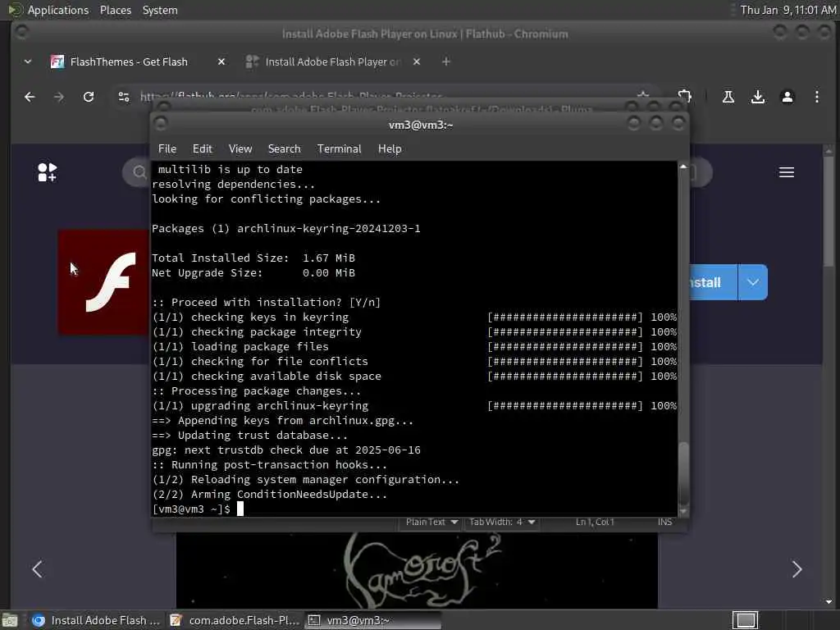Click the terminal title text vm3@vm3:~
The width and height of the screenshot is (840, 630).
[x=421, y=125]
